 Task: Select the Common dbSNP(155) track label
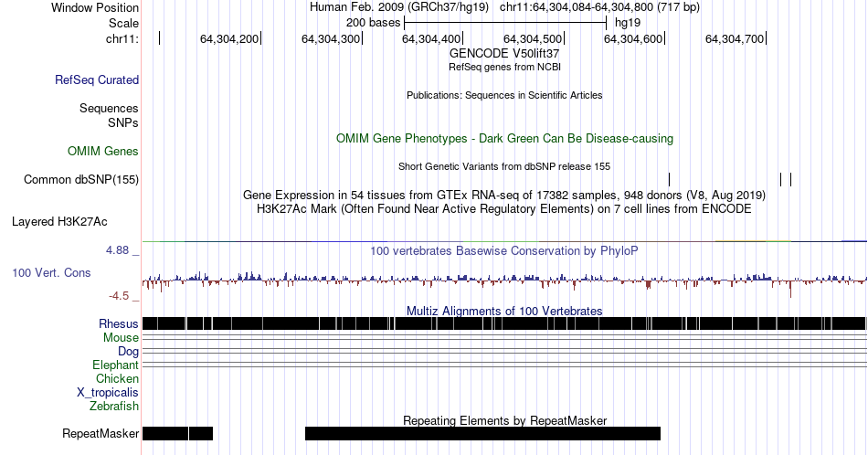[x=80, y=180]
